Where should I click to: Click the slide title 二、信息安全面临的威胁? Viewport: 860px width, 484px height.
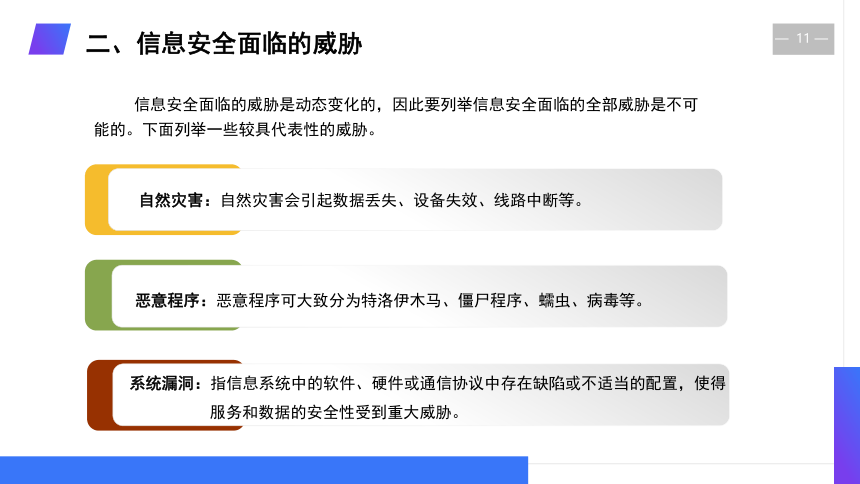point(224,43)
